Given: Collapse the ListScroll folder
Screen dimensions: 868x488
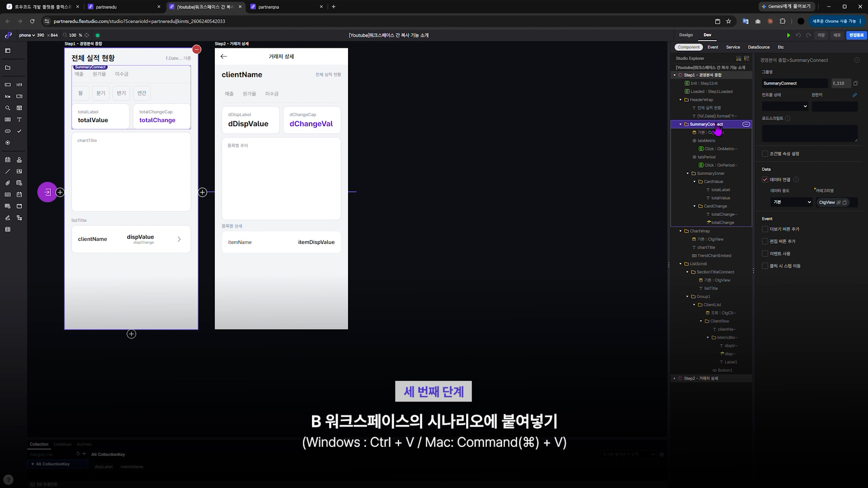Looking at the screenshot, I should point(681,264).
